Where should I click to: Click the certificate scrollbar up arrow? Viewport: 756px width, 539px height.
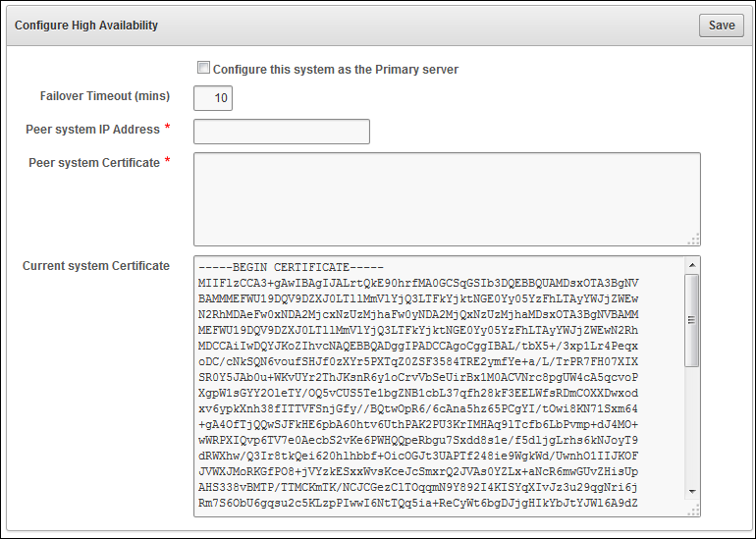point(692,265)
